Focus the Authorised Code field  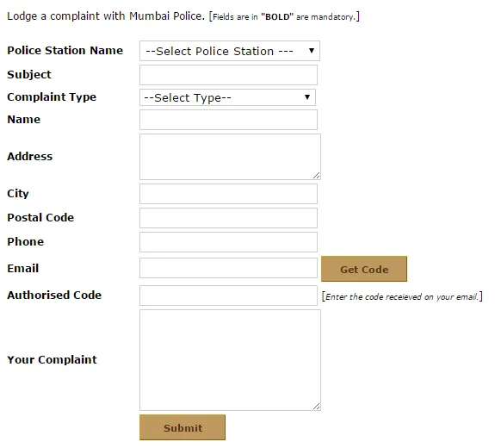228,296
